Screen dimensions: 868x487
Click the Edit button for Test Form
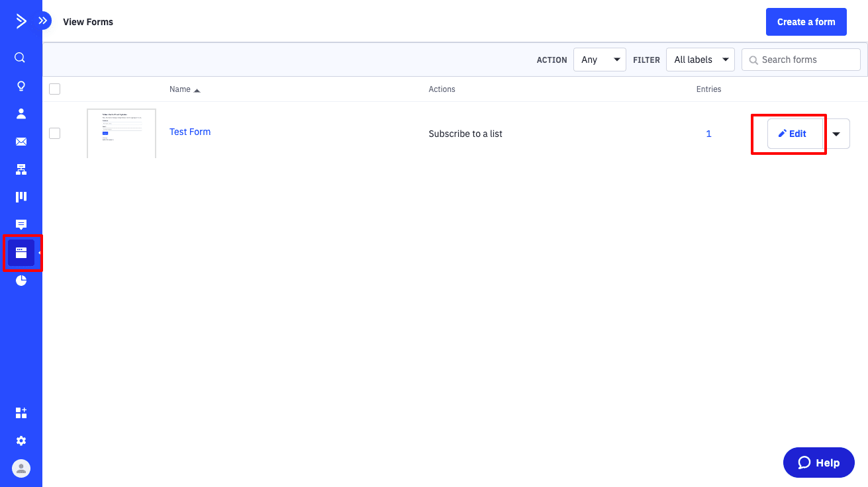[x=795, y=134]
